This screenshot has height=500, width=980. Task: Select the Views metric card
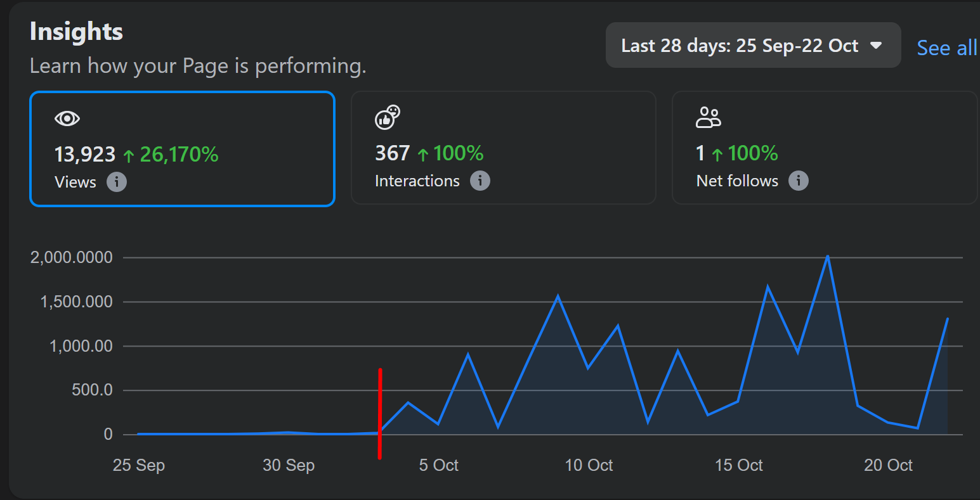point(182,149)
